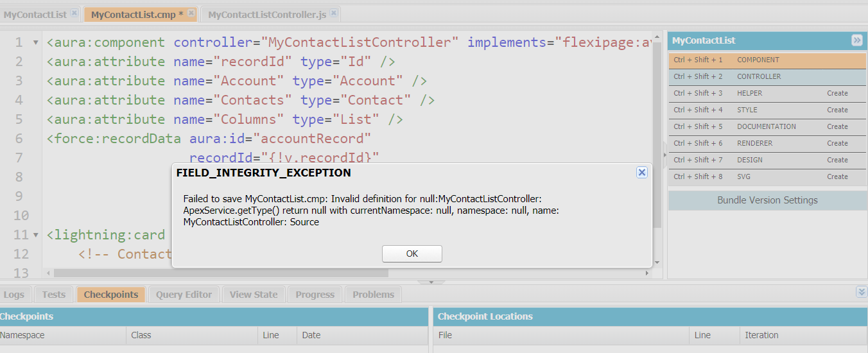Close the FIELD_INTEGRITY_EXCEPTION dialog with X

point(641,173)
